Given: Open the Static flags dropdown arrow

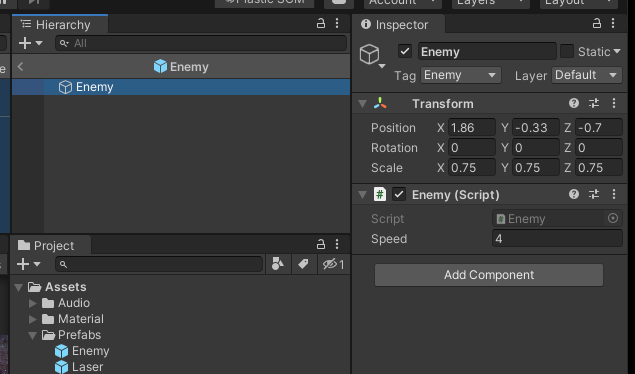Looking at the screenshot, I should tap(617, 51).
